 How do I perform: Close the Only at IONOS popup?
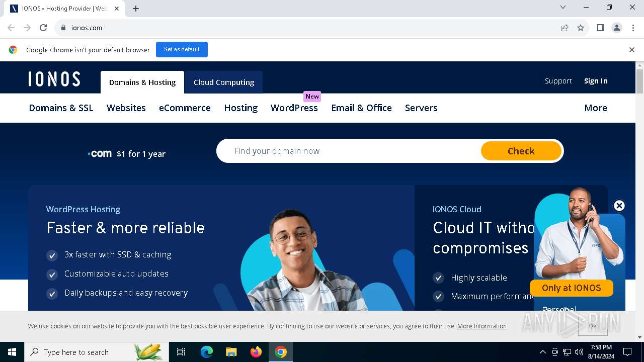point(619,206)
